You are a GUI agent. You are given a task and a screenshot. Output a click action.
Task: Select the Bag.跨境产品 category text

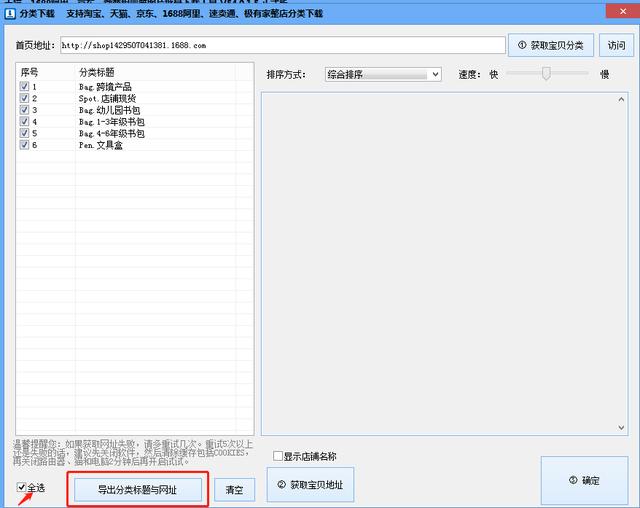click(105, 87)
